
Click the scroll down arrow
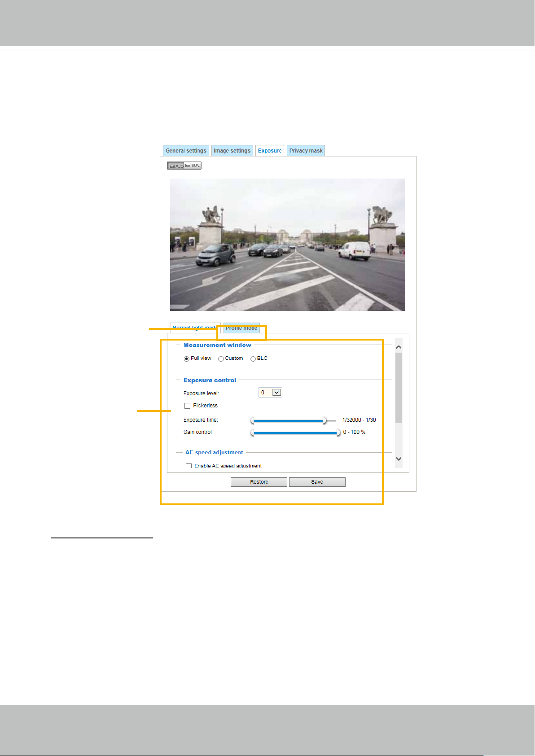pyautogui.click(x=399, y=459)
